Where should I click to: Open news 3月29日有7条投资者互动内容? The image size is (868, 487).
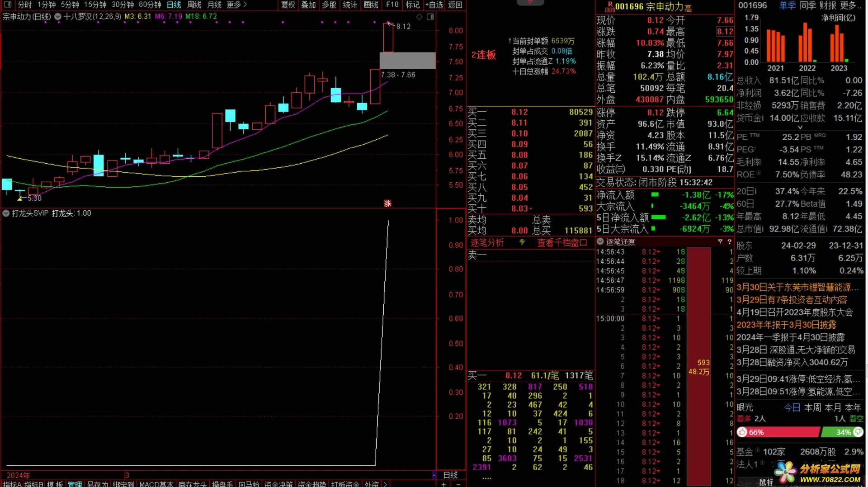tap(792, 300)
